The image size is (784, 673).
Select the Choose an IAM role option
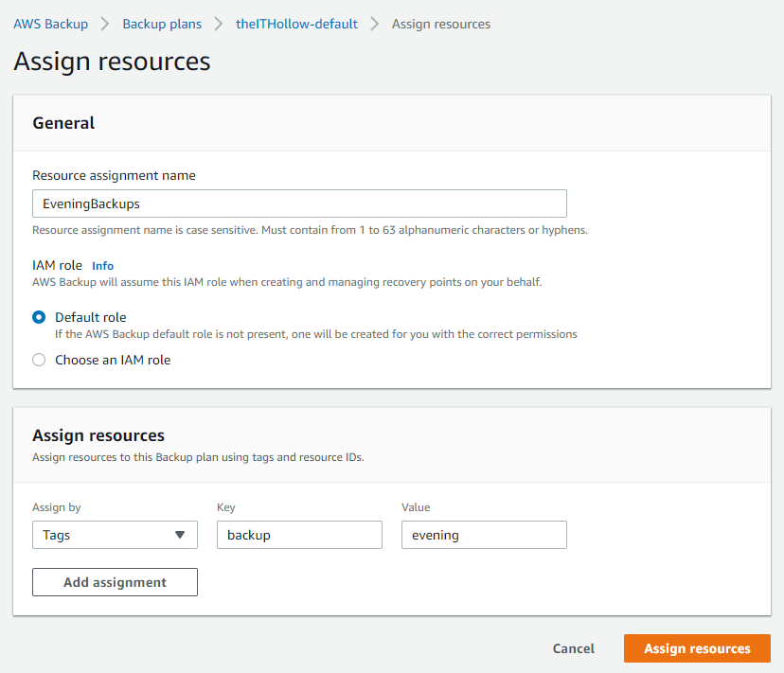(x=39, y=360)
